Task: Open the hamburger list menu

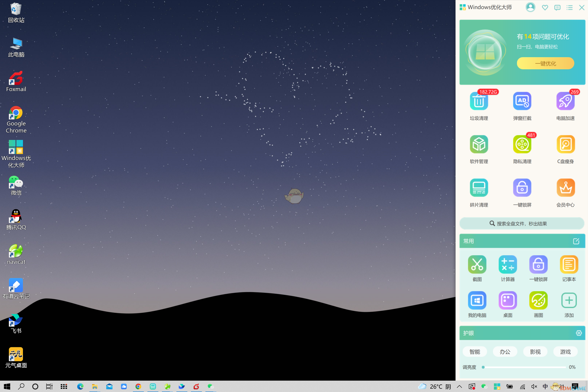Action: [x=570, y=7]
